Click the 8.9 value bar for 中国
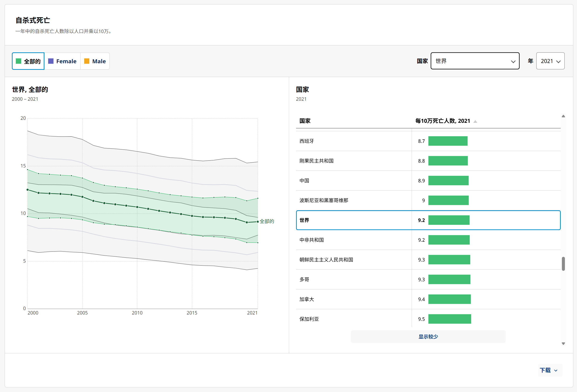The width and height of the screenshot is (577, 392). pos(448,181)
